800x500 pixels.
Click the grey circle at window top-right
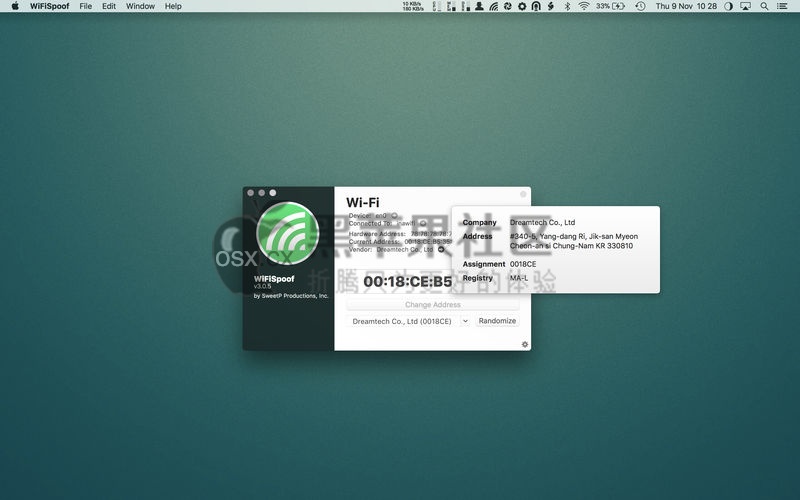(x=523, y=194)
